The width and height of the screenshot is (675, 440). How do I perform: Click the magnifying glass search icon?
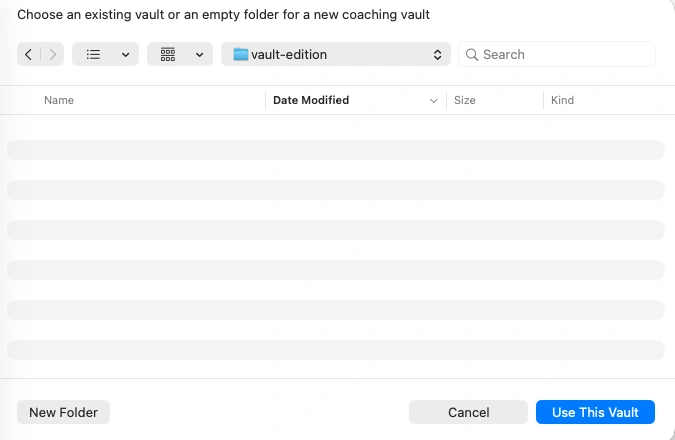pyautogui.click(x=472, y=54)
